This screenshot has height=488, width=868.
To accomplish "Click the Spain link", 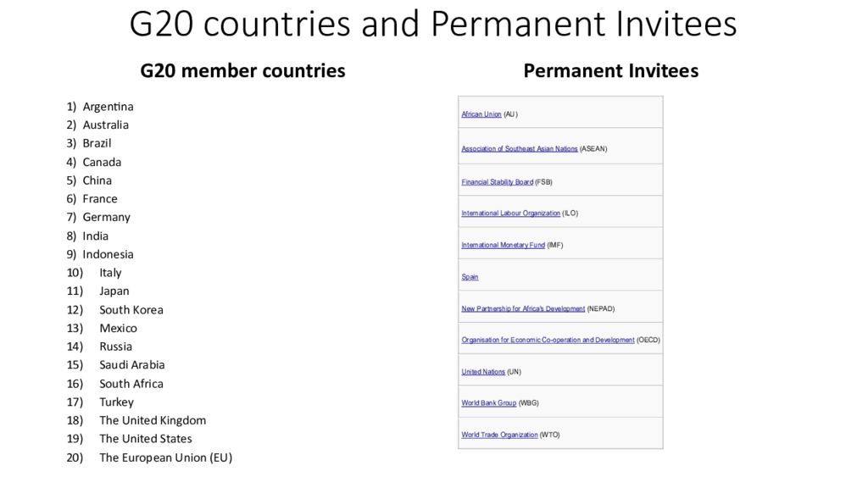I will point(470,277).
